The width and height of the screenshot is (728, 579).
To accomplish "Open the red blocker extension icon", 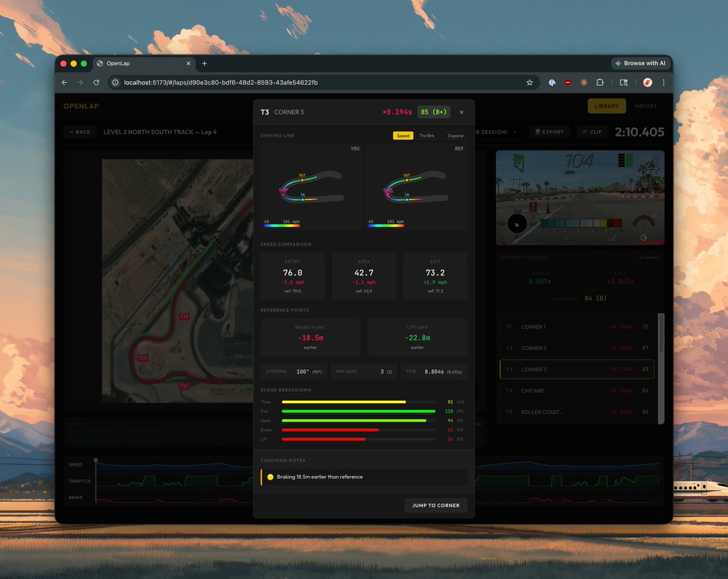I will 567,82.
